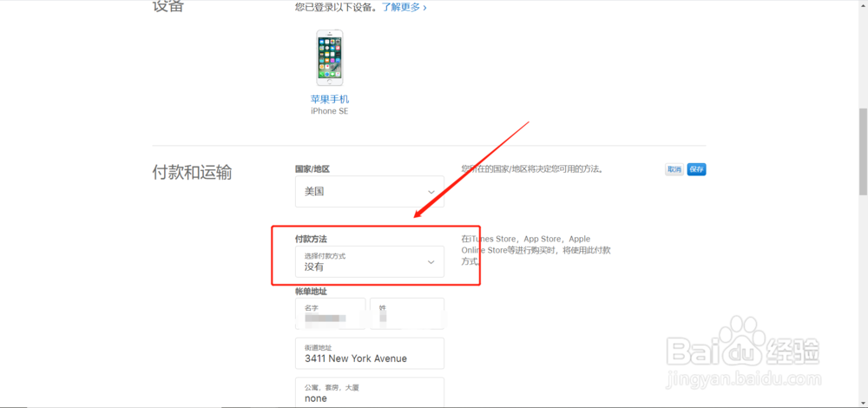Select the iPhone SE device image
Image resolution: width=868 pixels, height=408 pixels.
329,58
